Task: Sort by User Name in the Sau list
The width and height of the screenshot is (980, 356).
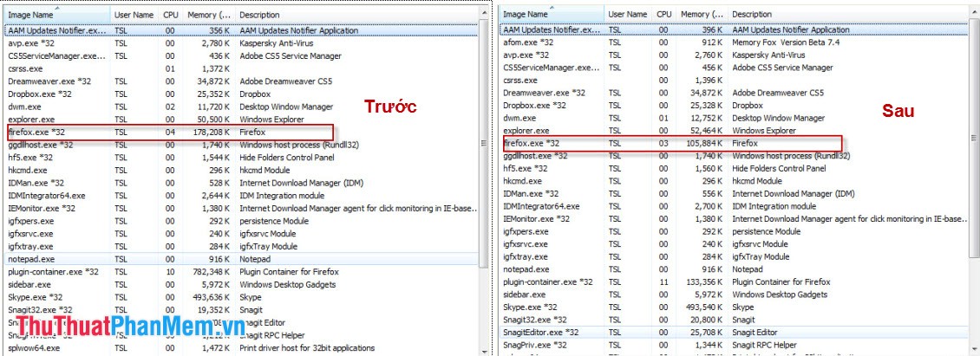Action: coord(628,15)
